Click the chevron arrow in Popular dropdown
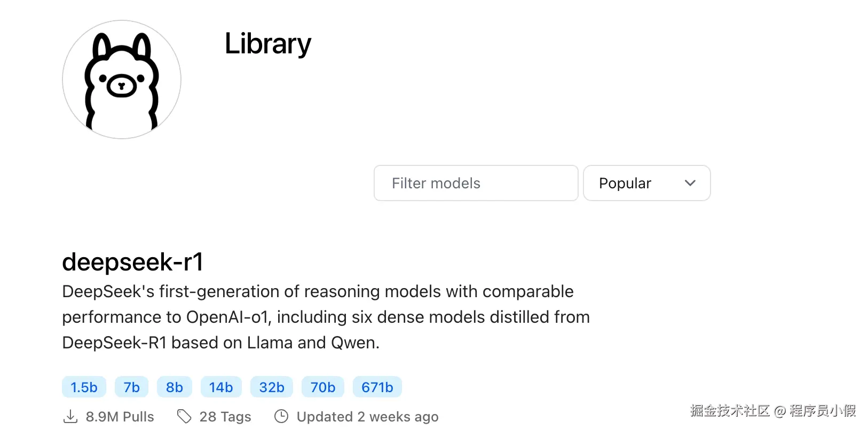The height and width of the screenshot is (430, 868). click(690, 183)
